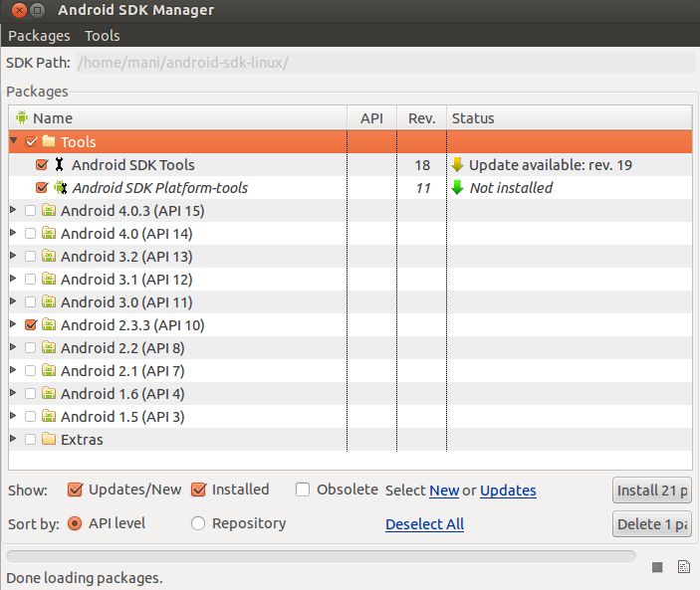Select API level sort radio button
The height and width of the screenshot is (590, 700).
[x=75, y=523]
